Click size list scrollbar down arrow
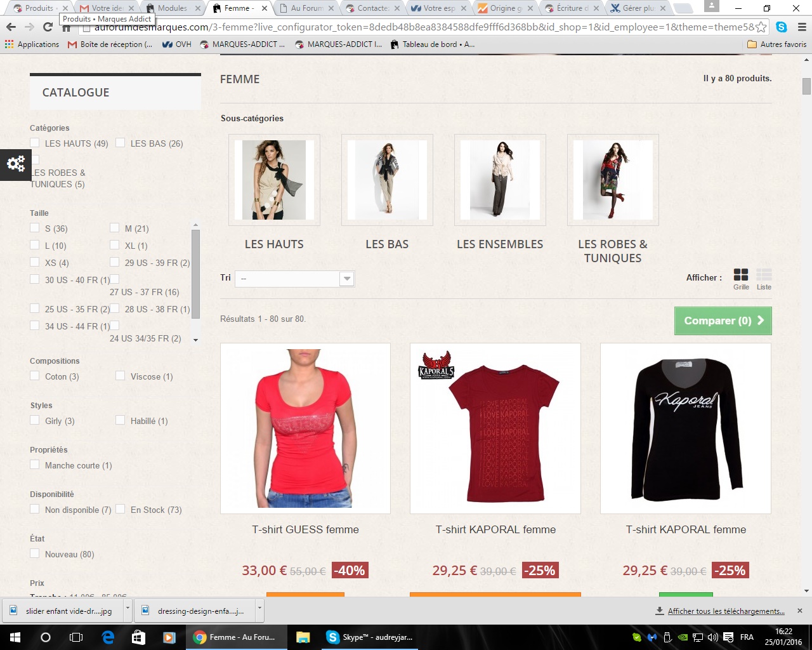The height and width of the screenshot is (650, 812). [195, 340]
